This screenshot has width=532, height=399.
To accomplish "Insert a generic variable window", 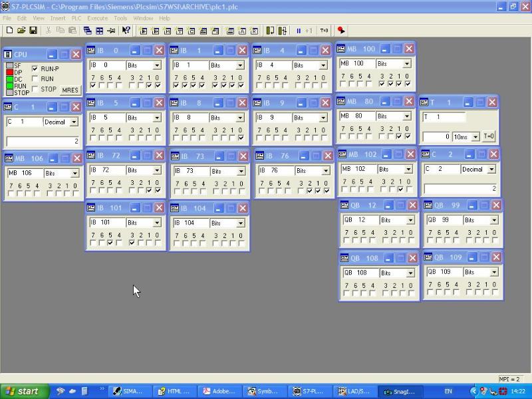I will click(203, 31).
